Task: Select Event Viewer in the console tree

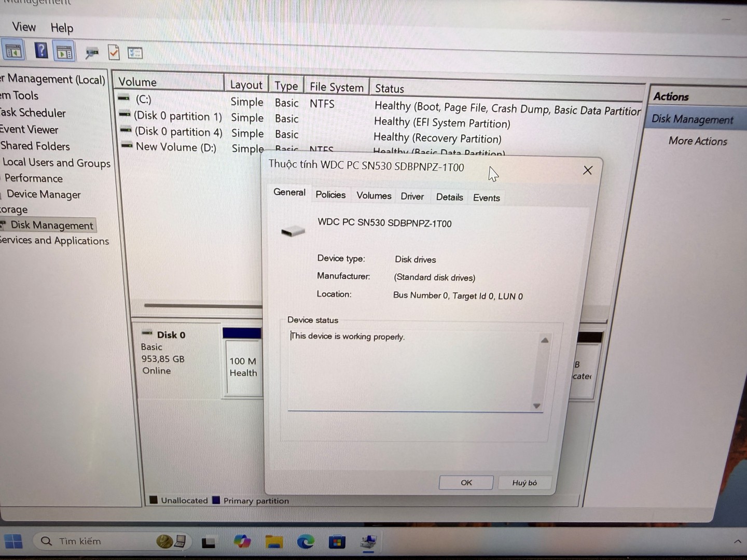Action: (x=30, y=130)
